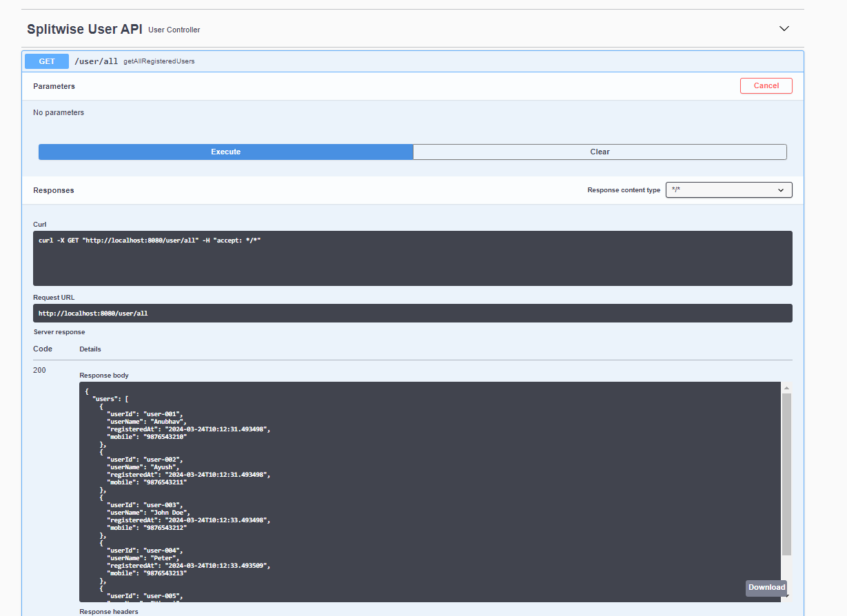The width and height of the screenshot is (847, 616).
Task: Click the getAllRegisteredUsers operation summary
Action: coord(159,61)
